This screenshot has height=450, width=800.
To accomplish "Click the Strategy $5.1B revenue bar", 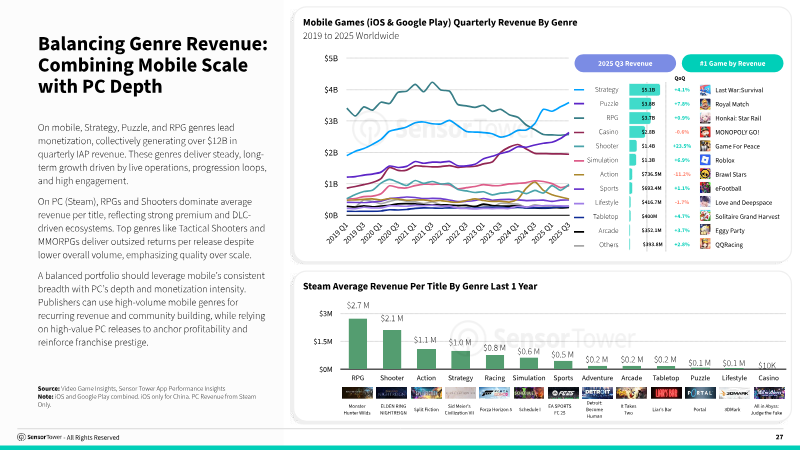I will click(x=644, y=90).
